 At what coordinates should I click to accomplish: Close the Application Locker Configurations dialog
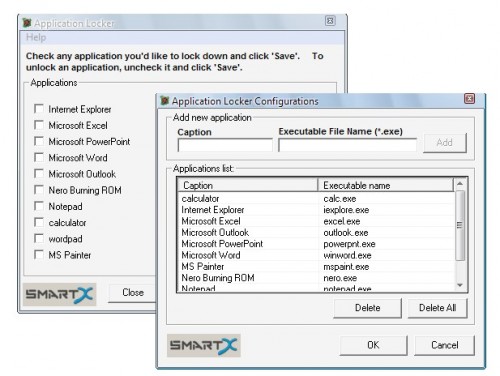(469, 99)
